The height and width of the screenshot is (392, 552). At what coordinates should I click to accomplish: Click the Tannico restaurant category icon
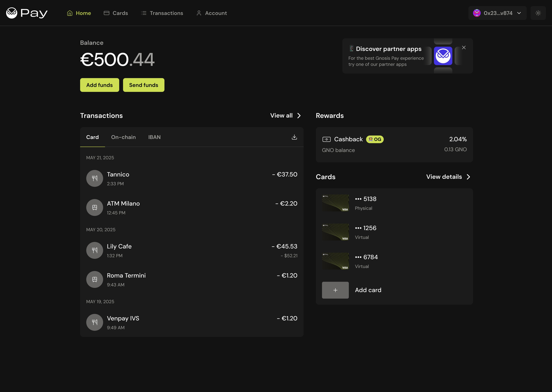pos(94,178)
